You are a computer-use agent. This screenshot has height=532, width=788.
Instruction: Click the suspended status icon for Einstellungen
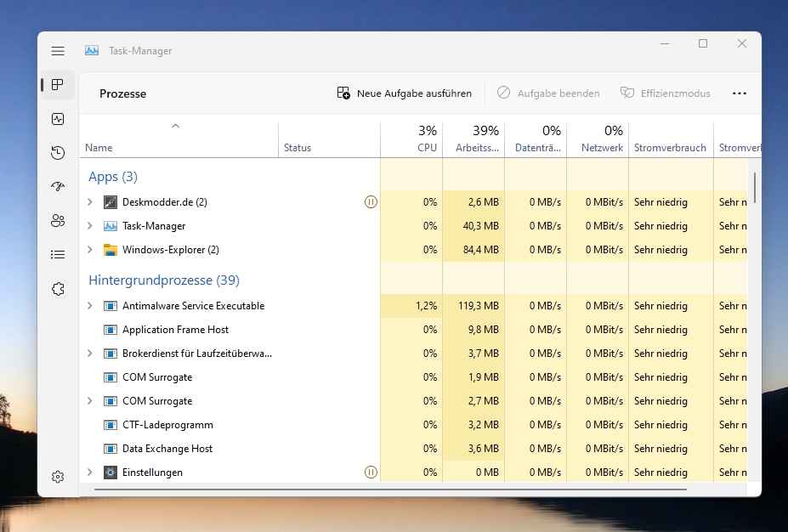[x=371, y=473]
